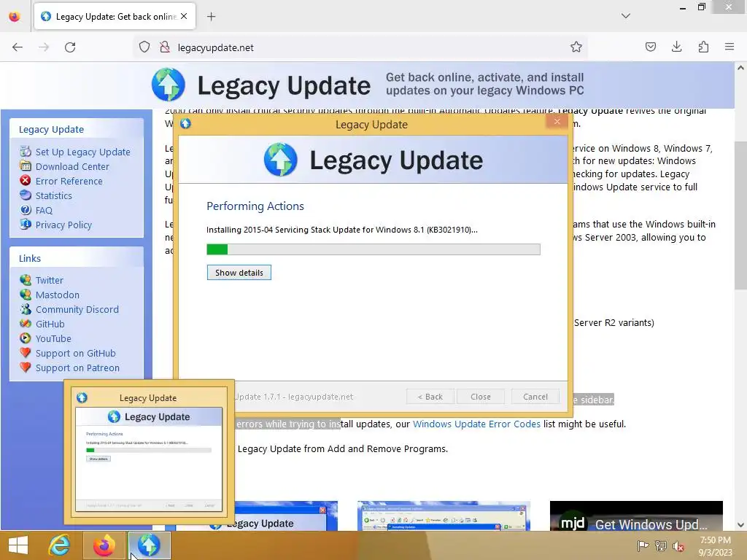Viewport: 747px width, 560px height.
Task: Close the Legacy Update browser tab
Action: (184, 16)
